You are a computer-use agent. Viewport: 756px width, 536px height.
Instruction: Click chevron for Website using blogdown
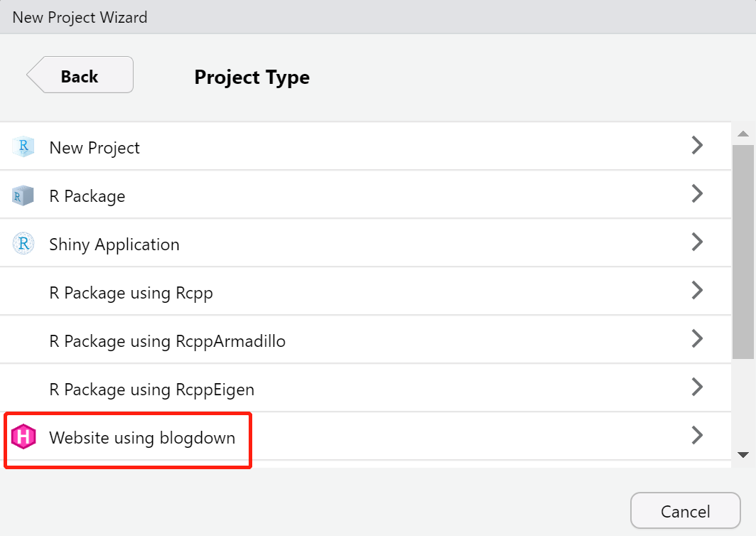pyautogui.click(x=697, y=434)
